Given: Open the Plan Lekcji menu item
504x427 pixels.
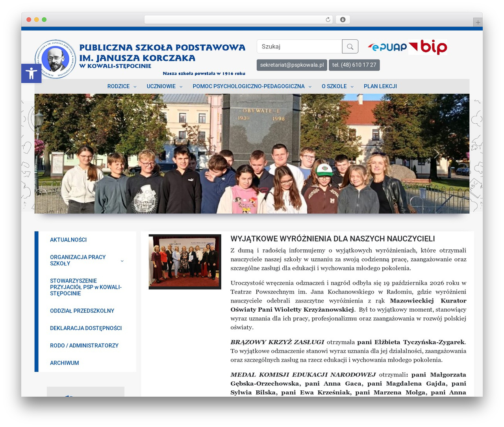Looking at the screenshot, I should 380,86.
